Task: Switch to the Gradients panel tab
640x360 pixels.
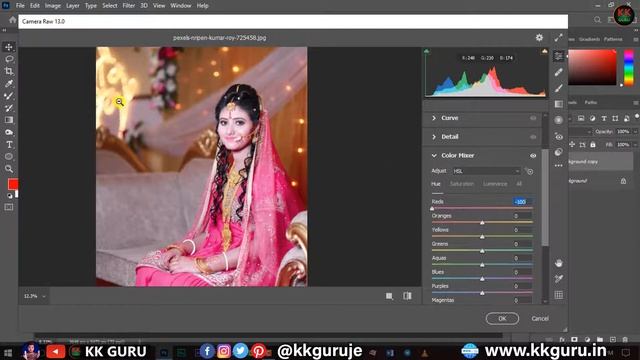Action: 589,39
